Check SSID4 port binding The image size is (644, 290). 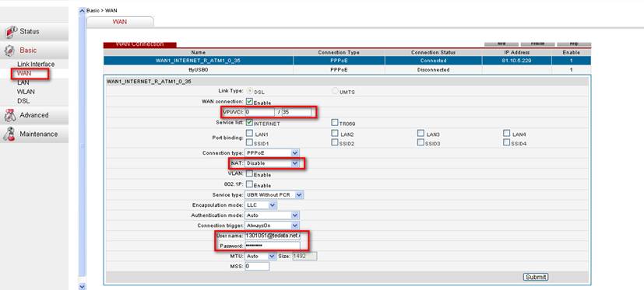coord(506,142)
